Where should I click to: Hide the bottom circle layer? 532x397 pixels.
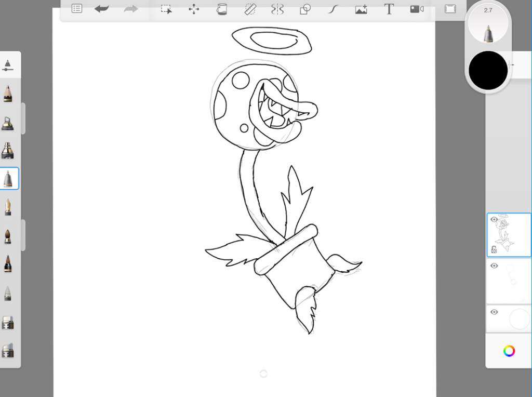[494, 312]
